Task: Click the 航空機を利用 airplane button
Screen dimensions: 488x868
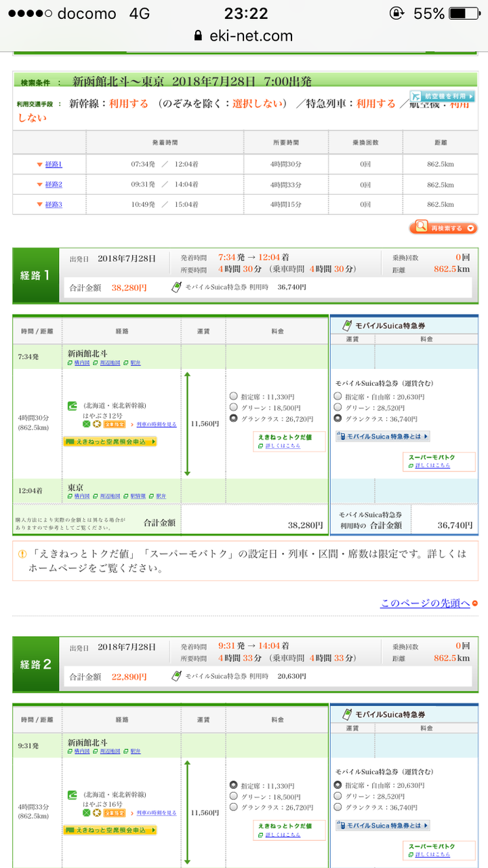Action: [442, 96]
